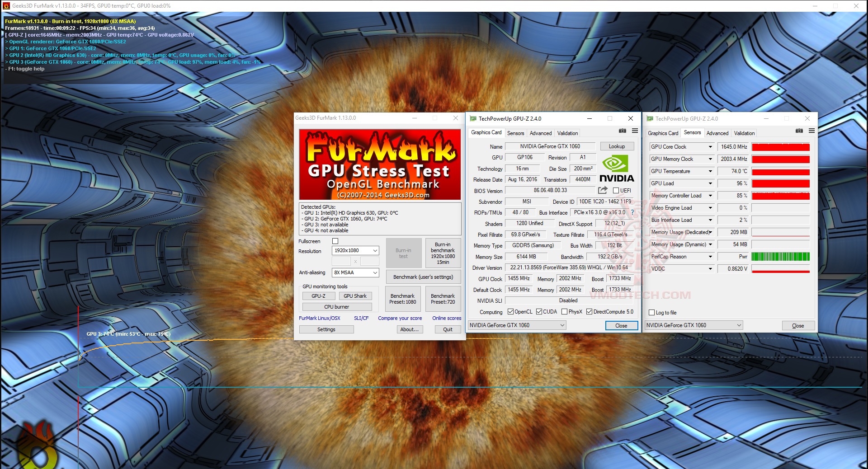This screenshot has width=868, height=469.
Task: Enable Log to file in GPU-Z sensors
Action: click(x=651, y=312)
